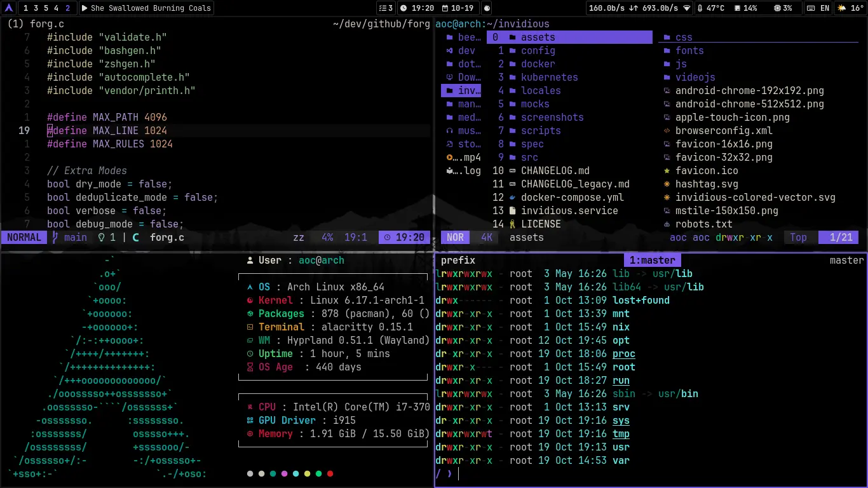Click the folder icon beside videojs
The width and height of the screenshot is (868, 488).
tap(667, 78)
